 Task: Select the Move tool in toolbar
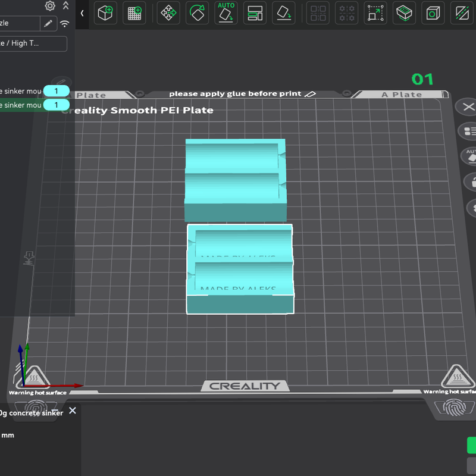(168, 13)
